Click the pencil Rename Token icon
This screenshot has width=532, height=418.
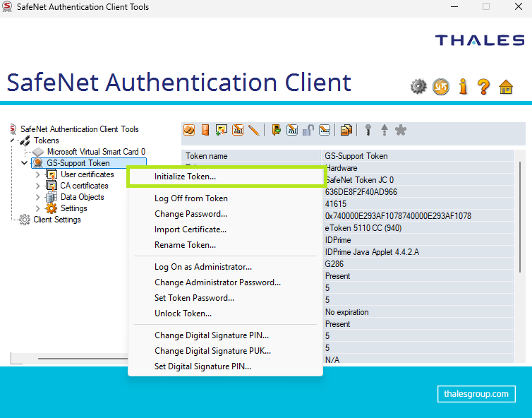coord(254,130)
